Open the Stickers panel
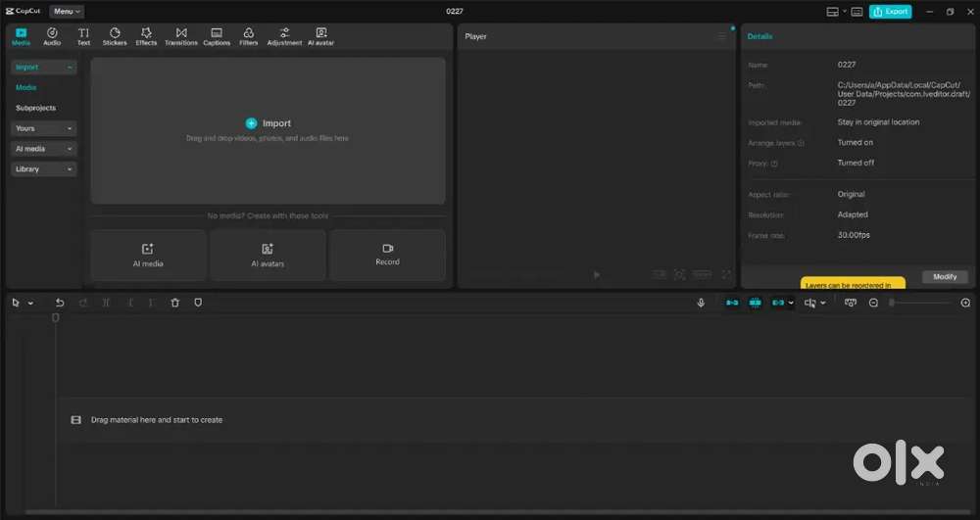The width and height of the screenshot is (980, 520). 115,36
